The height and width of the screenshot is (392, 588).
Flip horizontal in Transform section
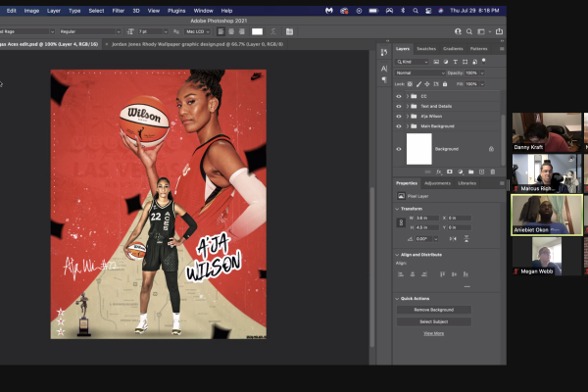(x=453, y=239)
